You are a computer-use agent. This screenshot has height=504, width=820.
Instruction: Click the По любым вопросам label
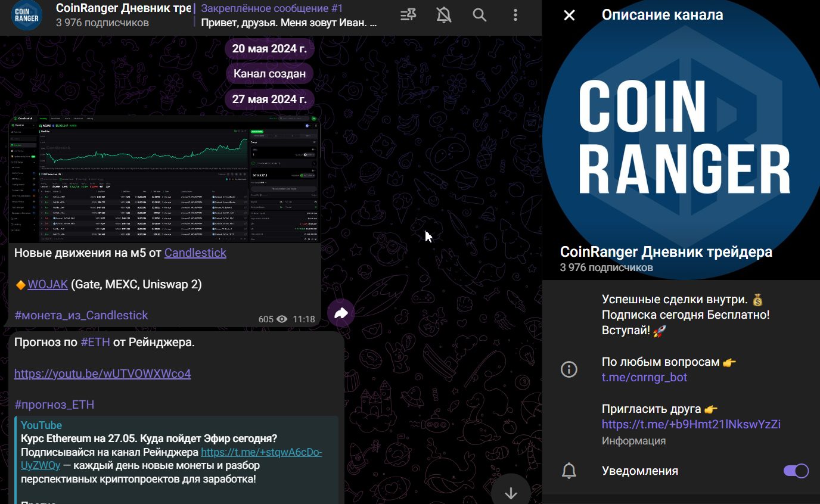tap(669, 362)
